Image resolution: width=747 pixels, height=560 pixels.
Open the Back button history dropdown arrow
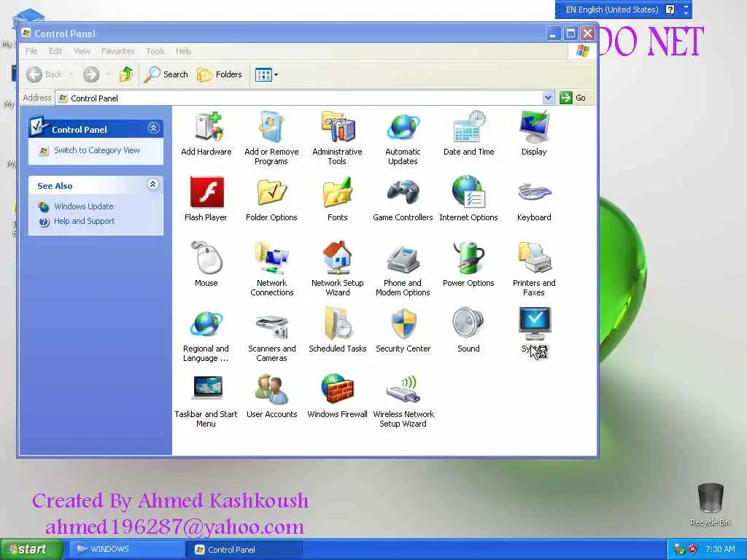click(x=71, y=74)
